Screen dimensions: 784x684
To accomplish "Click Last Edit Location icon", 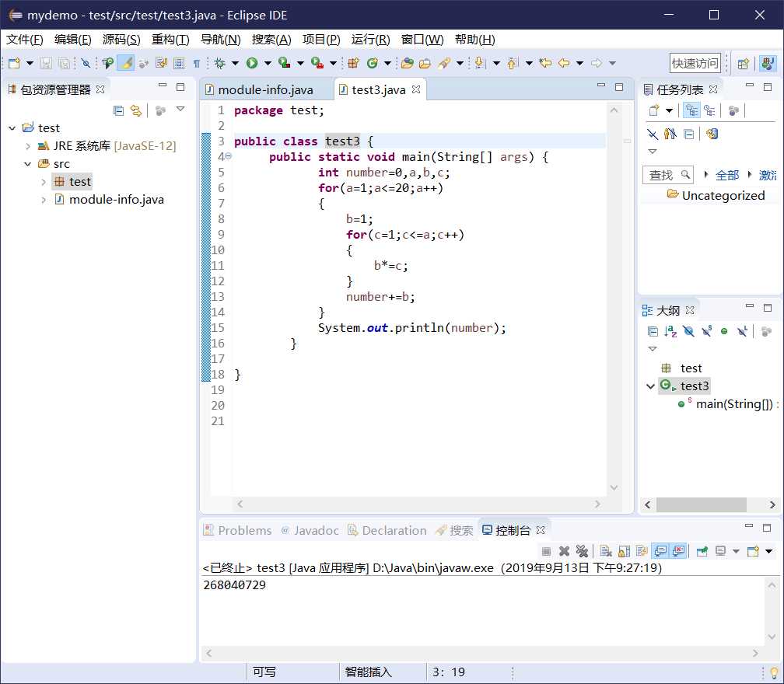I will click(x=546, y=63).
